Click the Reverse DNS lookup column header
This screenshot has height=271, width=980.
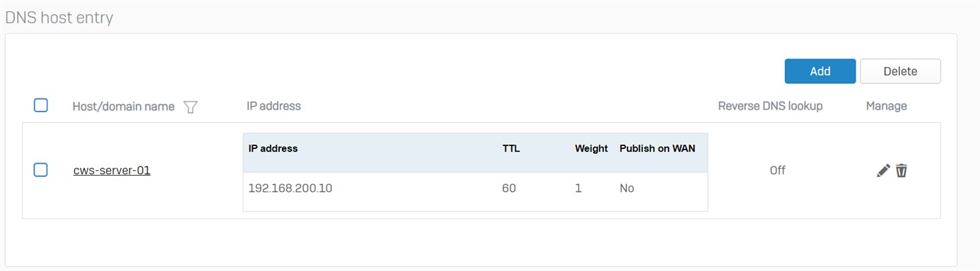[770, 107]
